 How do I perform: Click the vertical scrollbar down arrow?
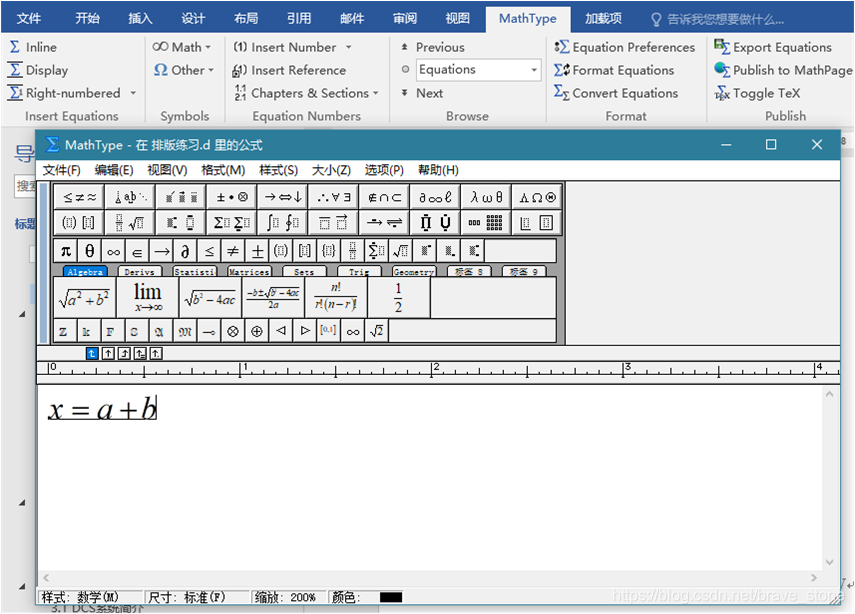click(829, 562)
